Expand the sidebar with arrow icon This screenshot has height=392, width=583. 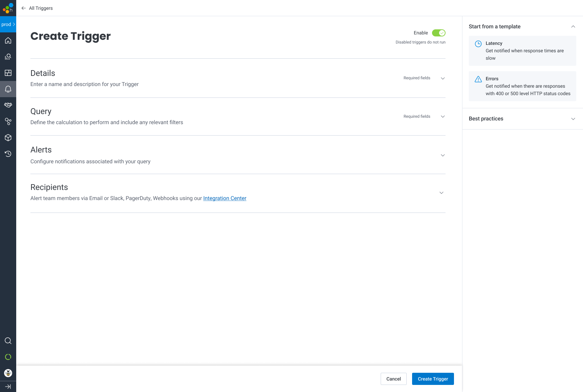(8, 387)
